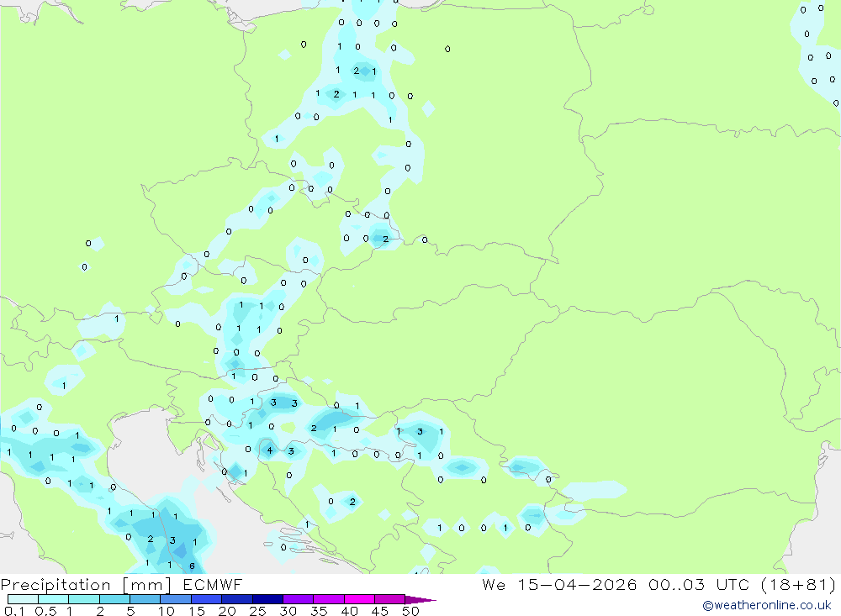Open the weatheronline.co.uk link
Image resolution: width=841 pixels, height=616 pixels.
[x=767, y=605]
